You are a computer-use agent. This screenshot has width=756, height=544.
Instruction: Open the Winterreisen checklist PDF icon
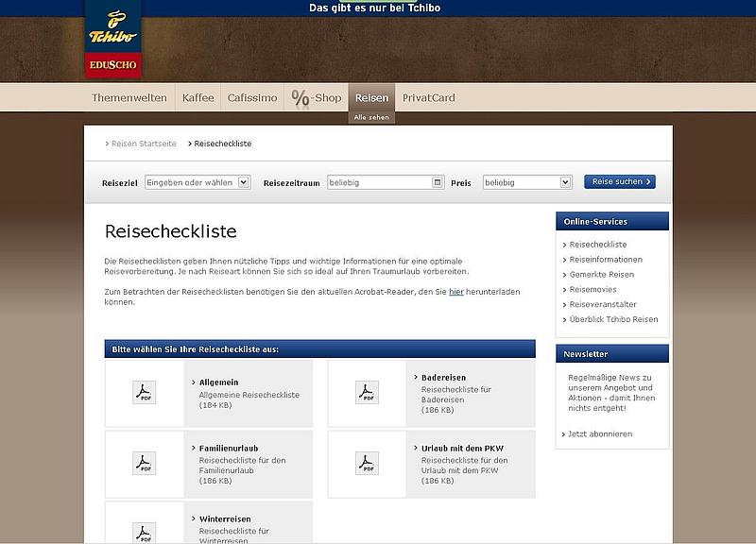(145, 533)
